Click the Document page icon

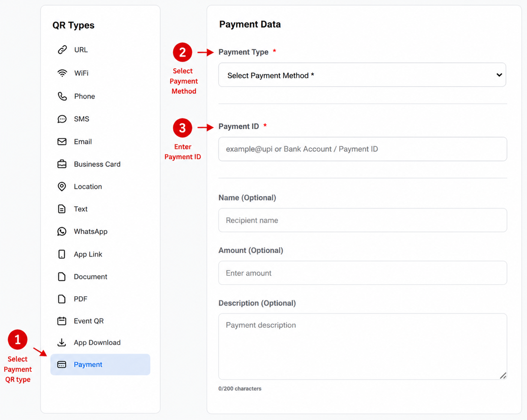click(x=62, y=276)
